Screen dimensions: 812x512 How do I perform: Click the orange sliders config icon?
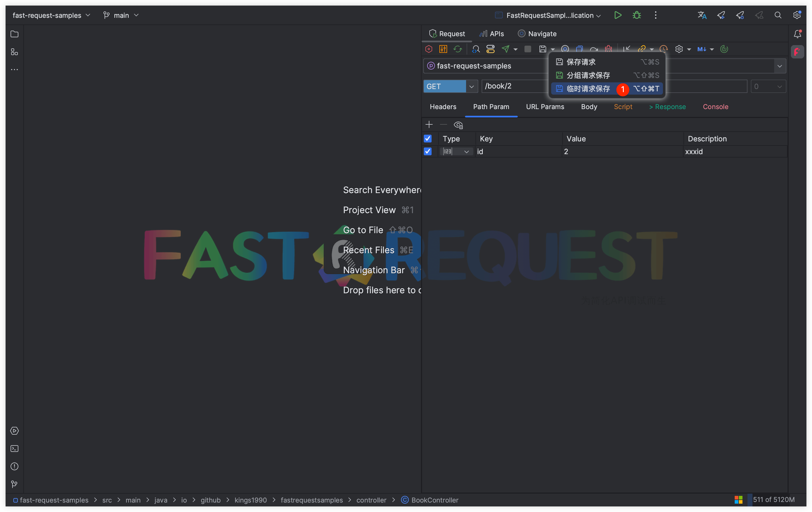(443, 49)
